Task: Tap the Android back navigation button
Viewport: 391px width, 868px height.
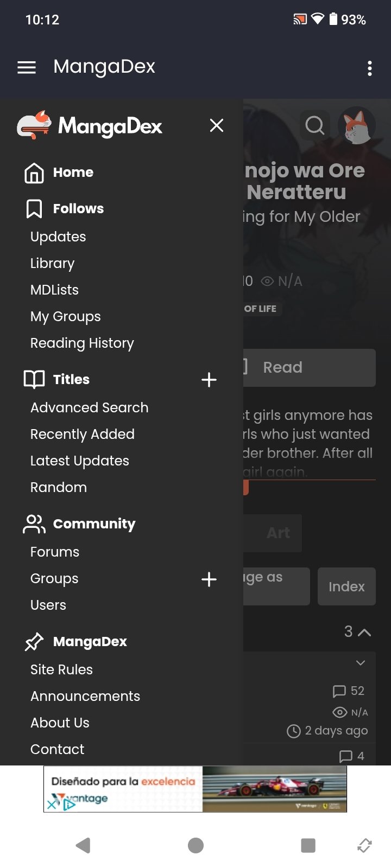Action: pyautogui.click(x=83, y=845)
